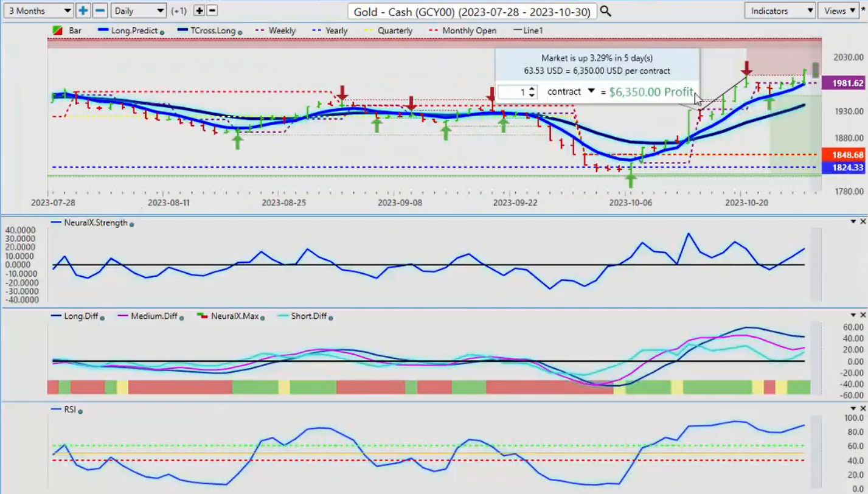This screenshot has width=868, height=494.
Task: Click the Yearly legend entry
Action: point(329,30)
